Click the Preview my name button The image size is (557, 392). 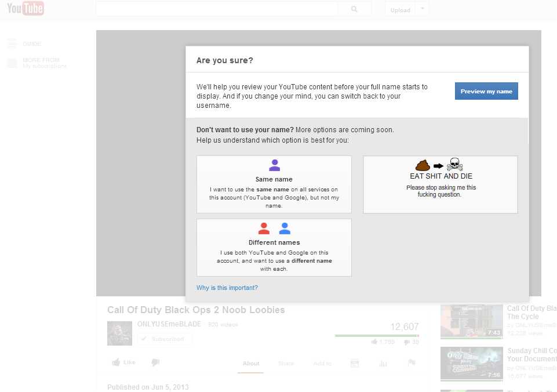click(x=486, y=91)
